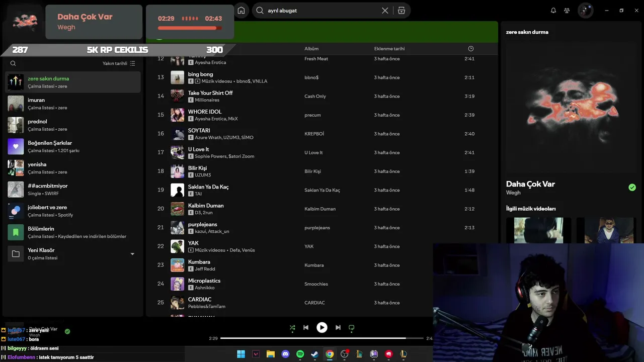The image size is (644, 362).
Task: Sort by the Albüm column header
Action: pos(311,49)
